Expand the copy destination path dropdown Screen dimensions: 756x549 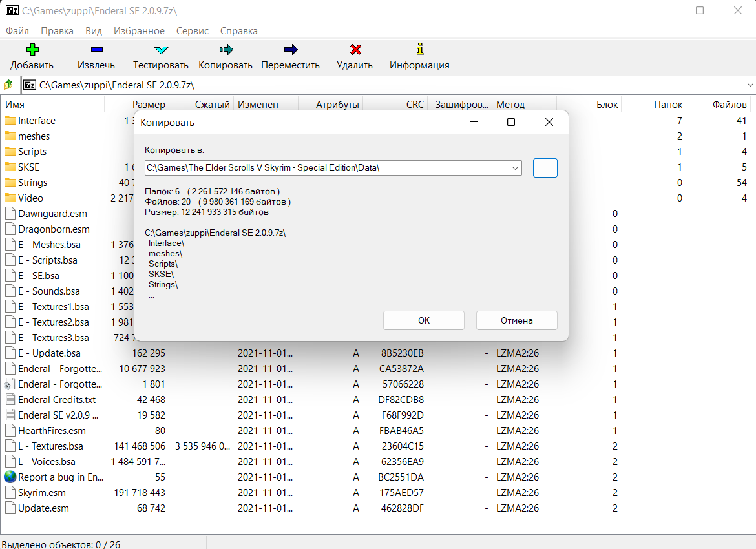pos(515,168)
